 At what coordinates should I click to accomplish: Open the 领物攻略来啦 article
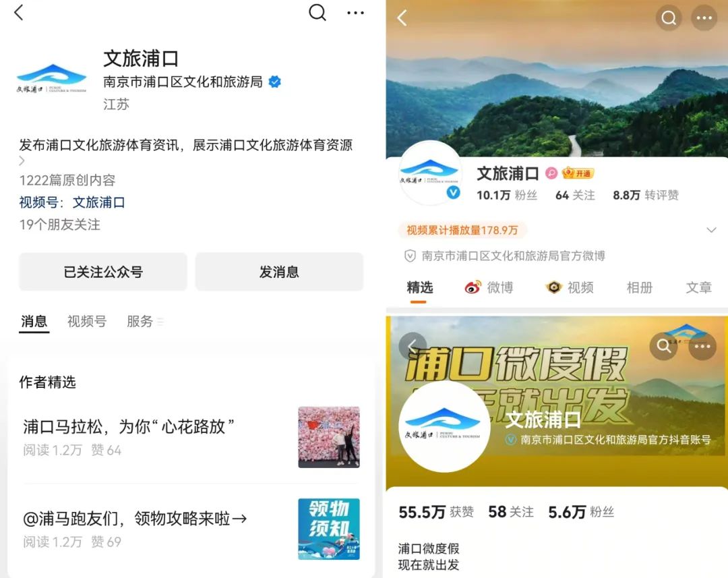coord(135,519)
